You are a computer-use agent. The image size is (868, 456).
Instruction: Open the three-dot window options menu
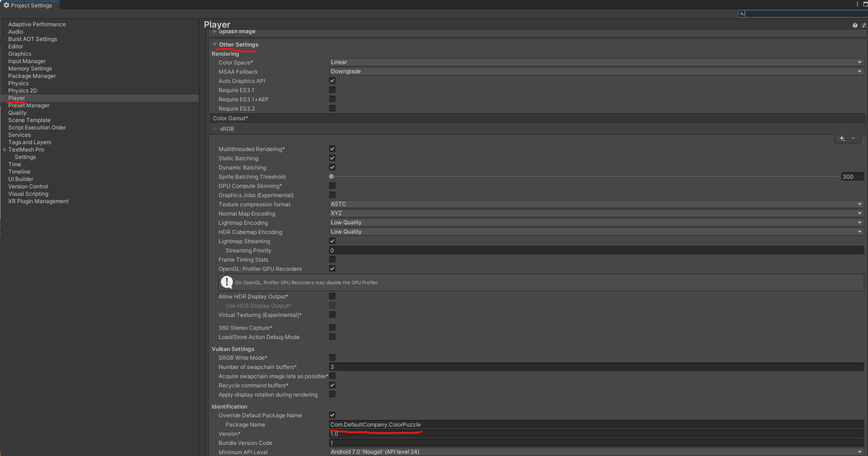click(x=857, y=4)
